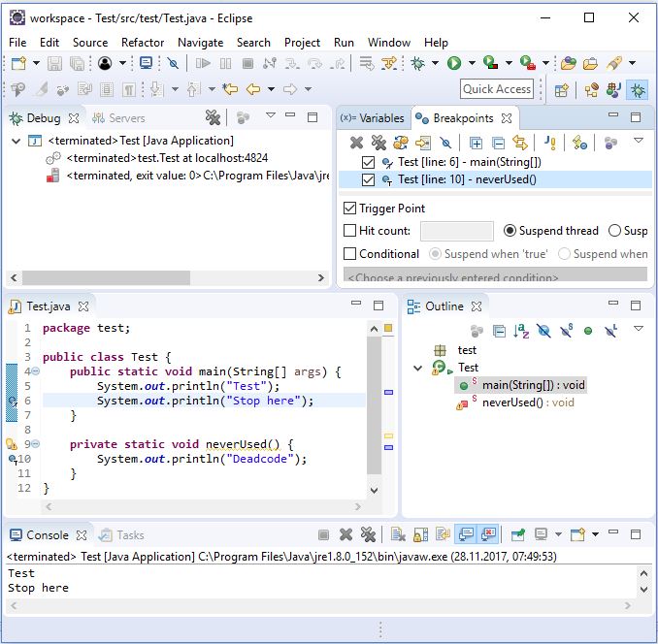The image size is (658, 644).
Task: Open the Java EE perspective icon
Action: pos(592,90)
